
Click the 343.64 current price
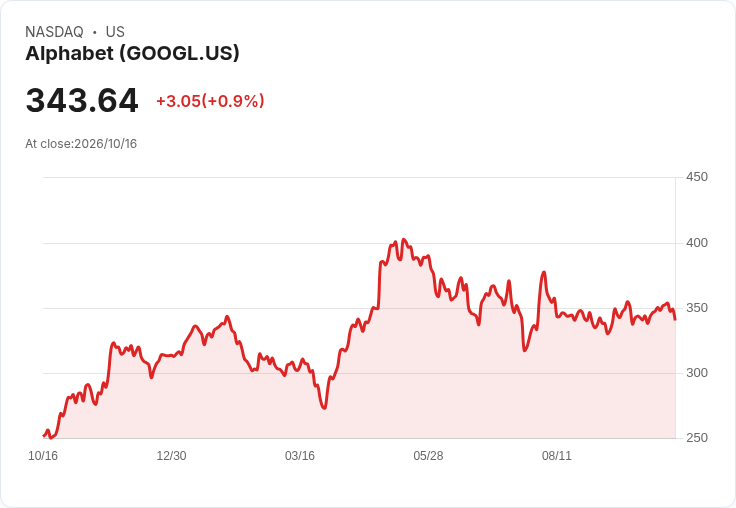(x=82, y=100)
